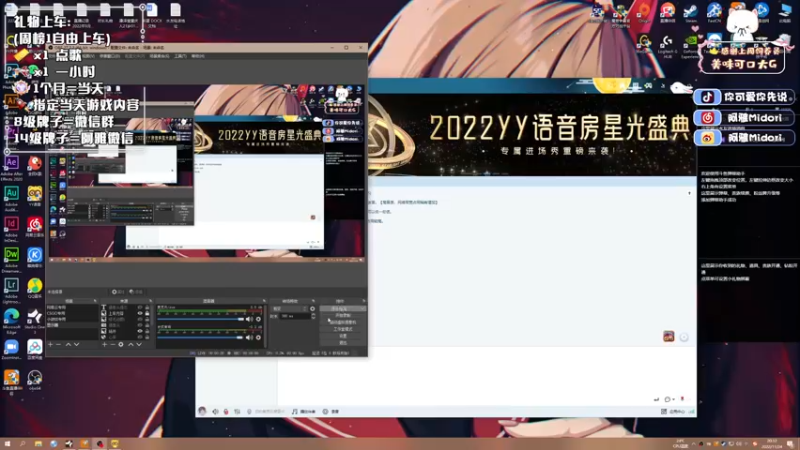Image resolution: width=800 pixels, height=450 pixels.
Task: Open Adobe After Effects desktop icon
Action: pos(11,163)
